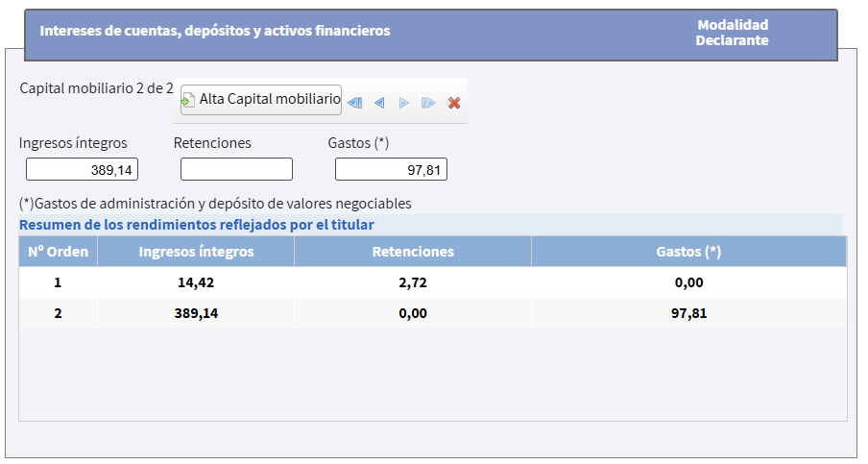Viewport: 868px width, 464px height.
Task: Click the Ingresos íntegros input field
Action: pyautogui.click(x=82, y=169)
